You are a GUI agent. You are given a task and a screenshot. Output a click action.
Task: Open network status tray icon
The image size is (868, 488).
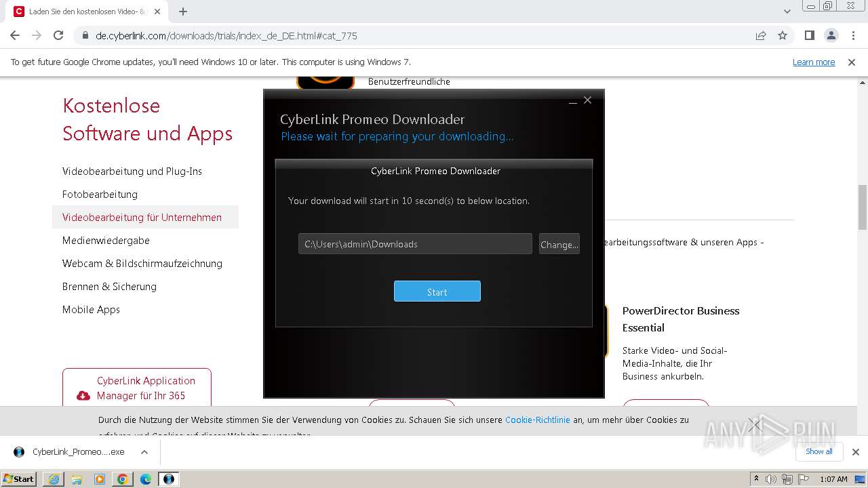(x=787, y=479)
